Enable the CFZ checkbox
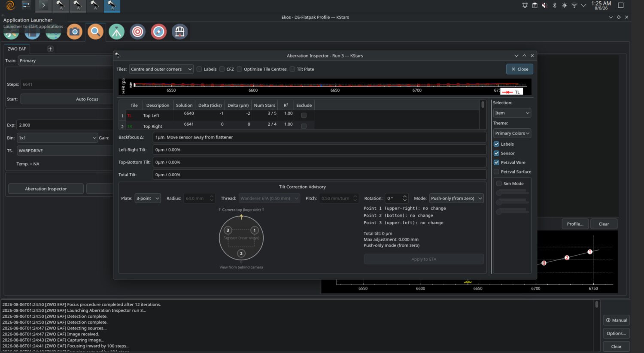The image size is (644, 353). click(x=222, y=69)
